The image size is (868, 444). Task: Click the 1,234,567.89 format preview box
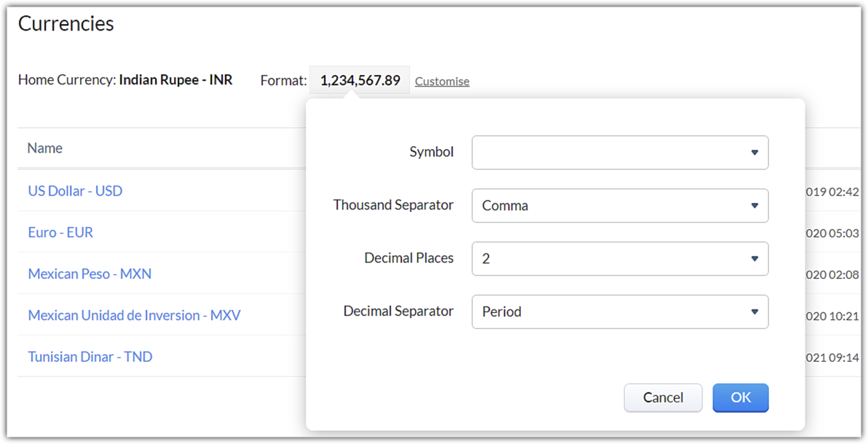click(x=360, y=80)
